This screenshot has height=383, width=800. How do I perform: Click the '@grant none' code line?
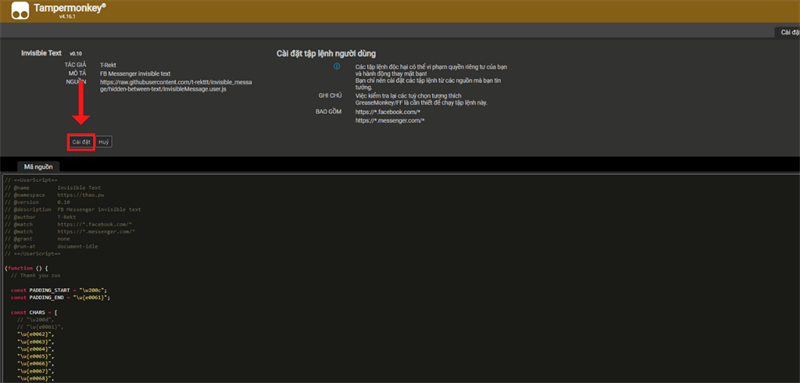pyautogui.click(x=37, y=239)
